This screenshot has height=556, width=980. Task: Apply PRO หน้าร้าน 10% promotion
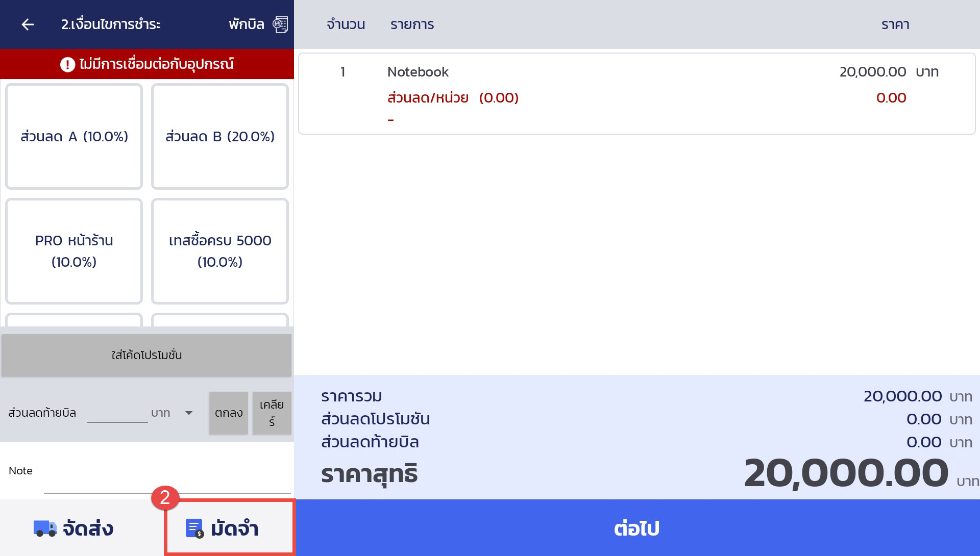(74, 251)
